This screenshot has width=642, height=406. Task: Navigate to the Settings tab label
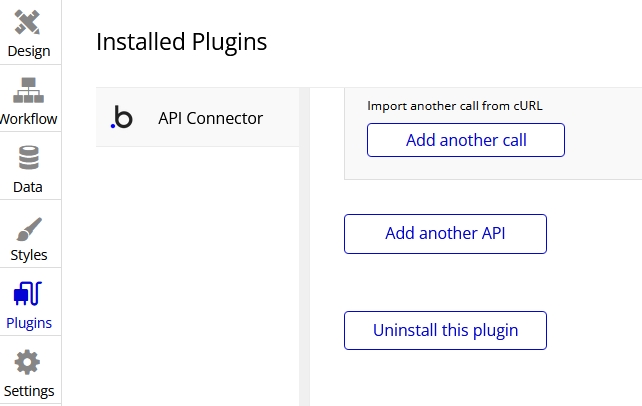coord(28,391)
